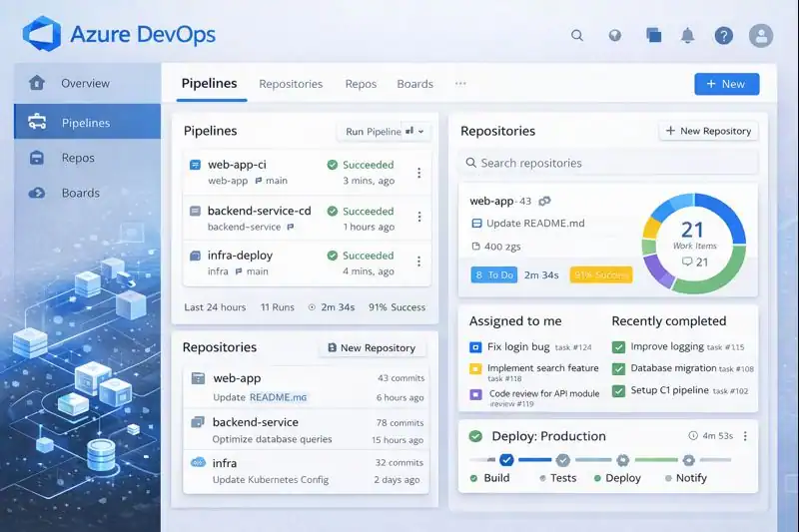Click comment icon under Work Items
The image size is (799, 532).
pyautogui.click(x=687, y=262)
